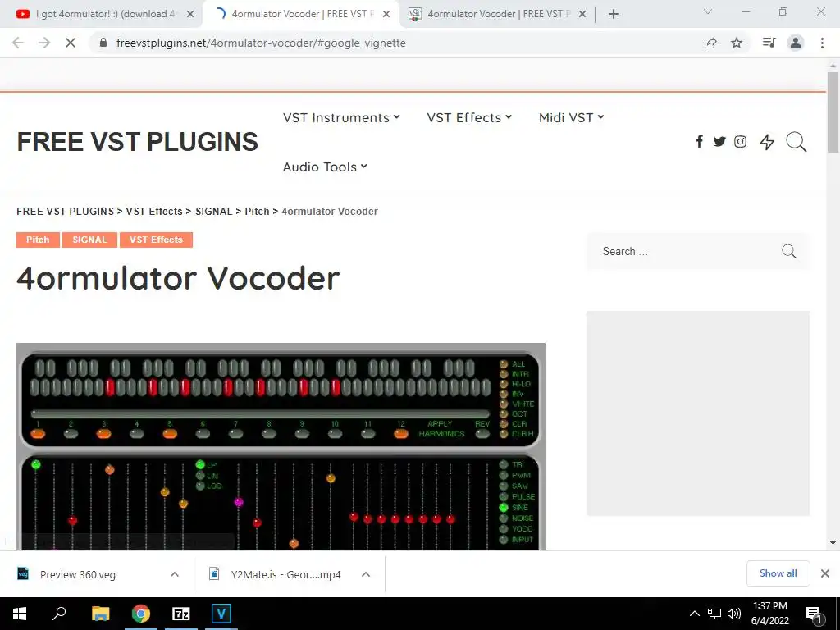Open the Twitter social icon
Screen dimensions: 840x630
click(719, 141)
